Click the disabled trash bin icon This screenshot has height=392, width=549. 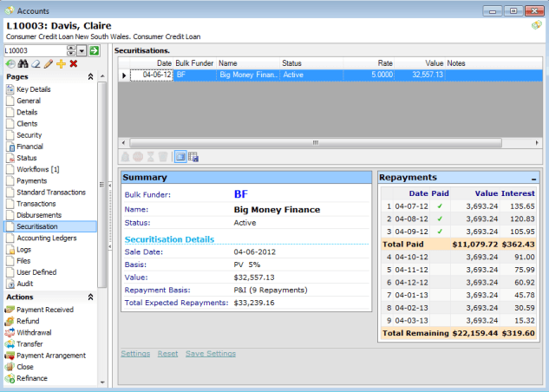pyautogui.click(x=163, y=157)
